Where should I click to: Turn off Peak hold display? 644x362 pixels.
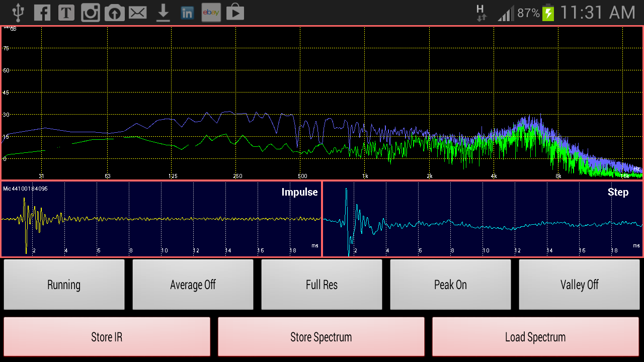[x=450, y=285]
